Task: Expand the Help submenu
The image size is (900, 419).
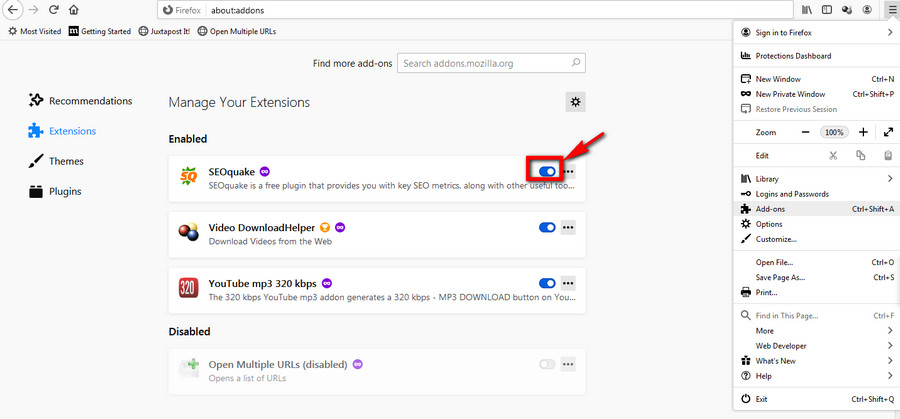Action: (x=890, y=376)
